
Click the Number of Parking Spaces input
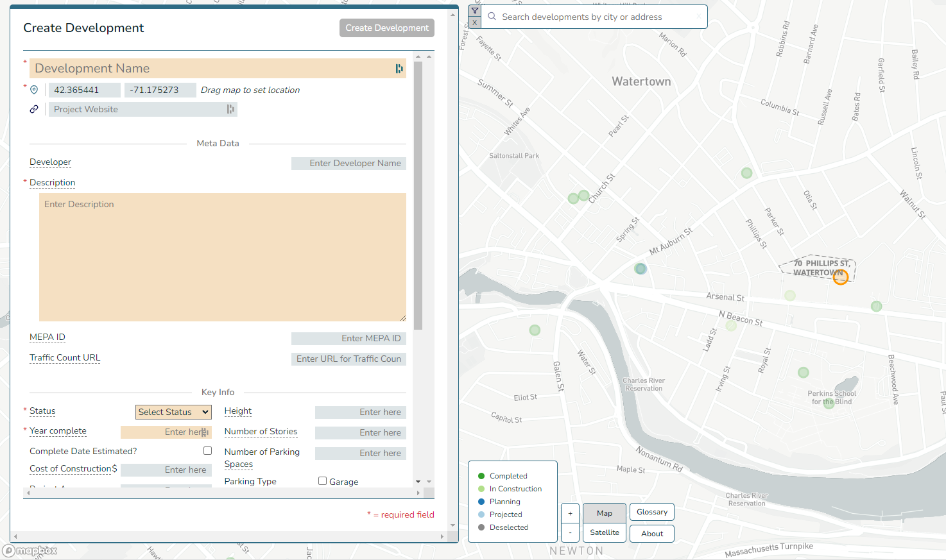point(361,453)
